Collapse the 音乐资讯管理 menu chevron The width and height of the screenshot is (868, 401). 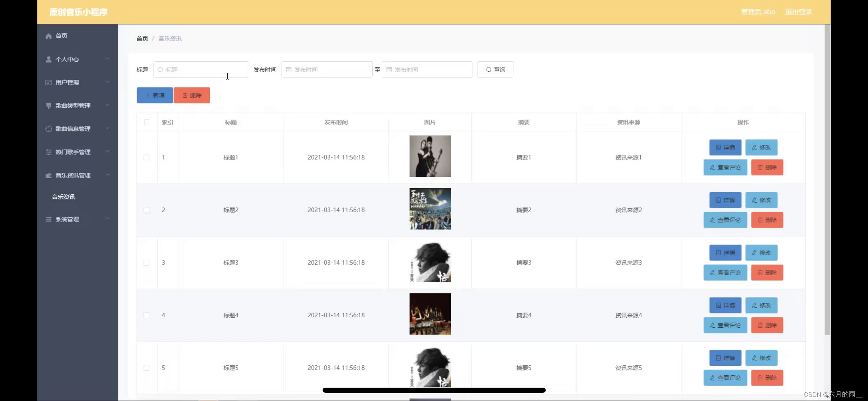107,175
